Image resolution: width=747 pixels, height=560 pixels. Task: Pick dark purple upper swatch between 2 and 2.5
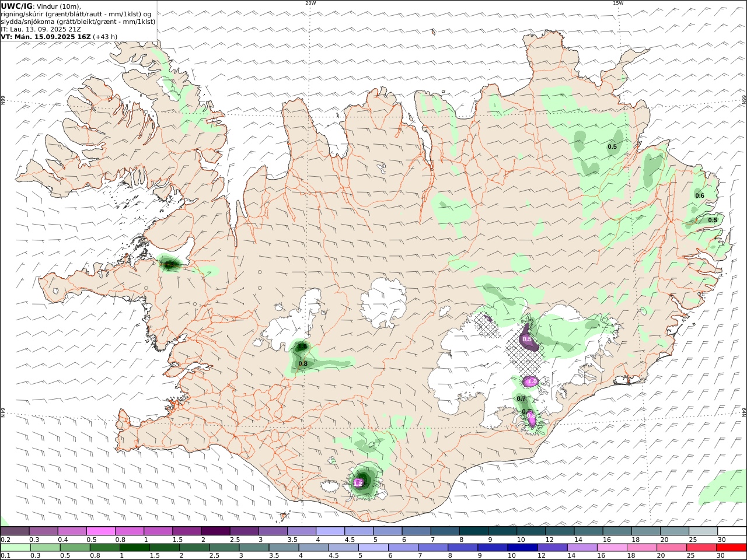click(x=215, y=531)
